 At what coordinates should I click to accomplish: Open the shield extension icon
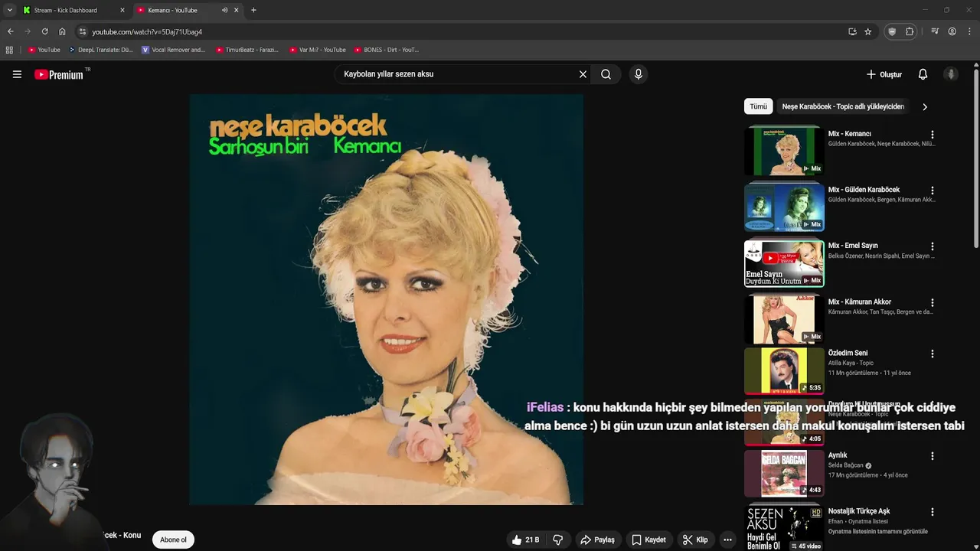coord(892,31)
